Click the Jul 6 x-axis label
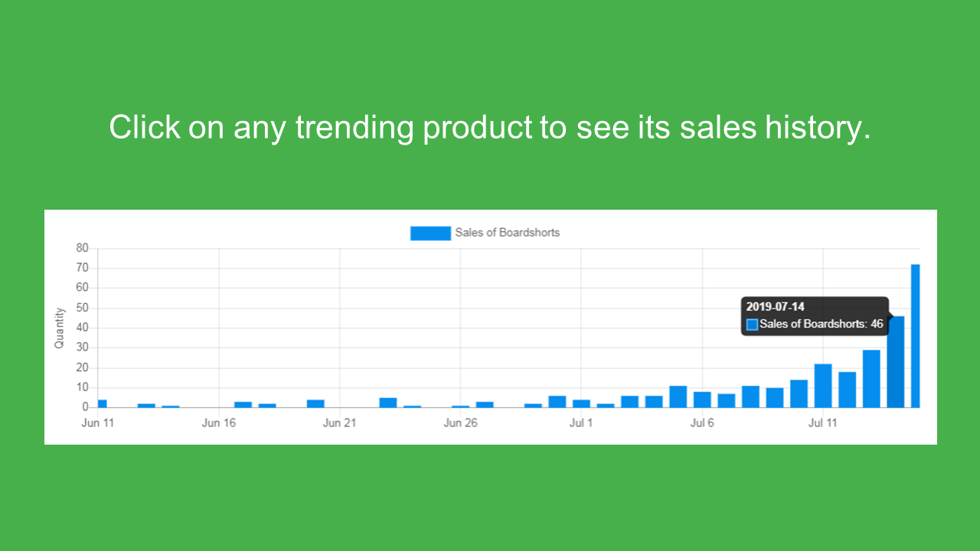980x551 pixels. pyautogui.click(x=702, y=423)
